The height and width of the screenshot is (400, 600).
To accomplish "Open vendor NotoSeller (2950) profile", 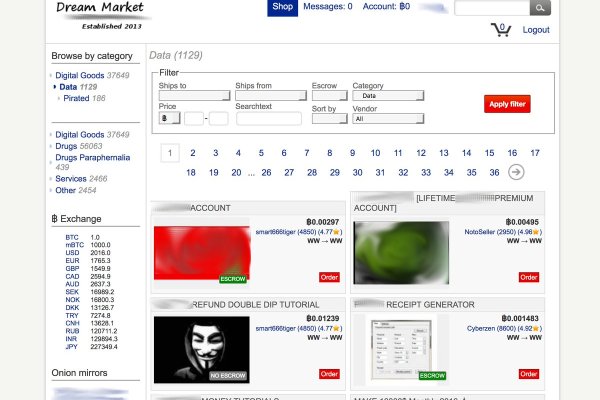I will [503, 232].
